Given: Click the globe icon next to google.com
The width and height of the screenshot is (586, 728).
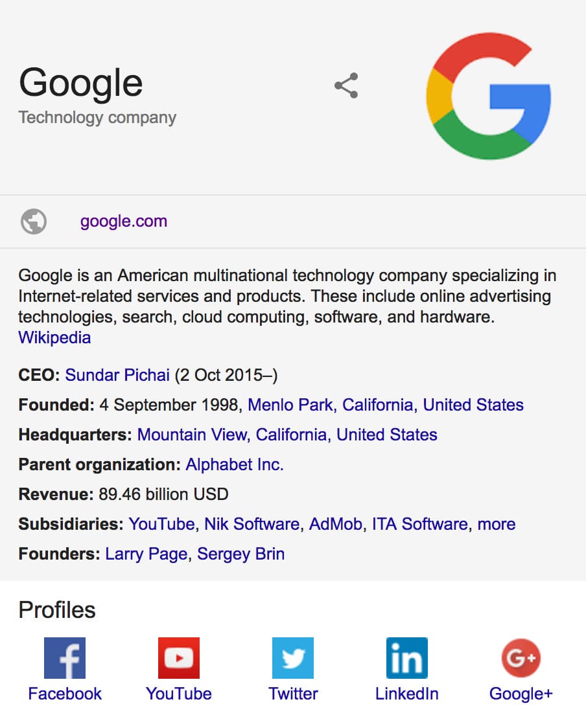Looking at the screenshot, I should coord(34,222).
